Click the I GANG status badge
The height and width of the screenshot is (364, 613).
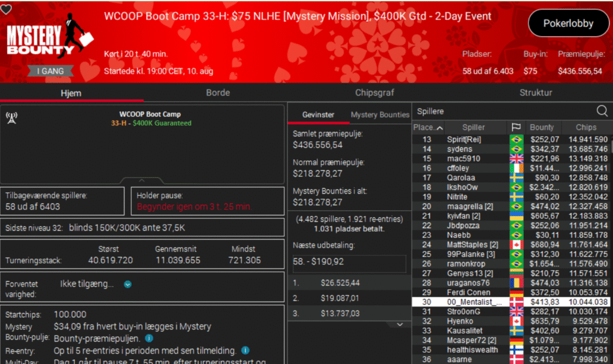click(50, 71)
